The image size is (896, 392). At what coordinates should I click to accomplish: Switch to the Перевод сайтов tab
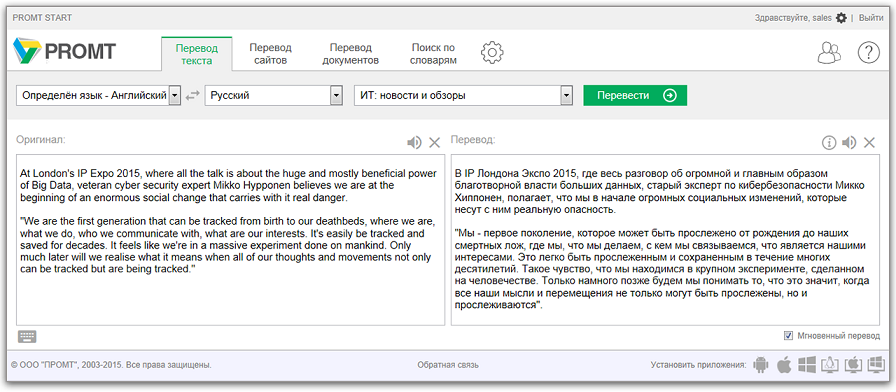click(270, 54)
